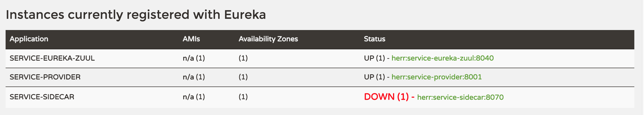
Task: Click the n/a (1) AMI for SERVICE-PROVIDER
Action: (x=194, y=77)
